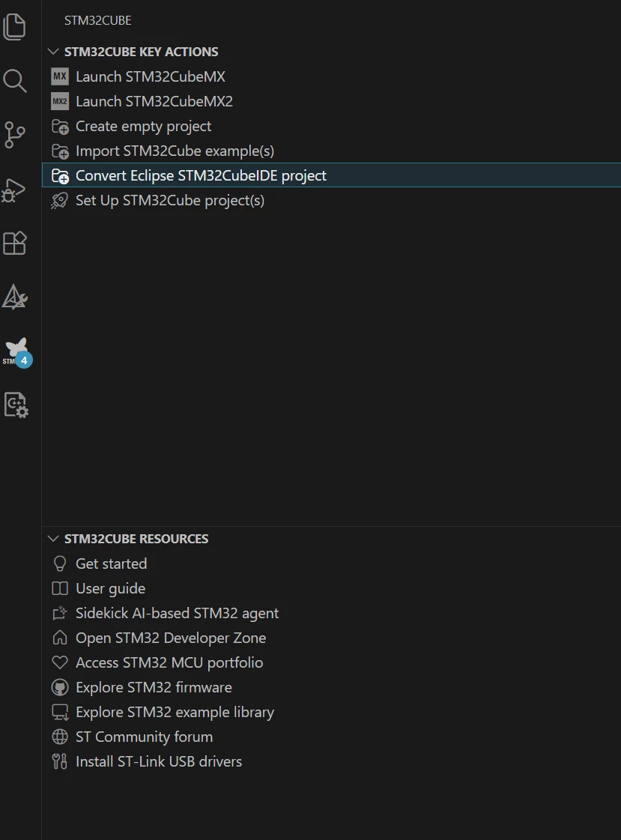Open the Extensions view icon

pos(14,244)
